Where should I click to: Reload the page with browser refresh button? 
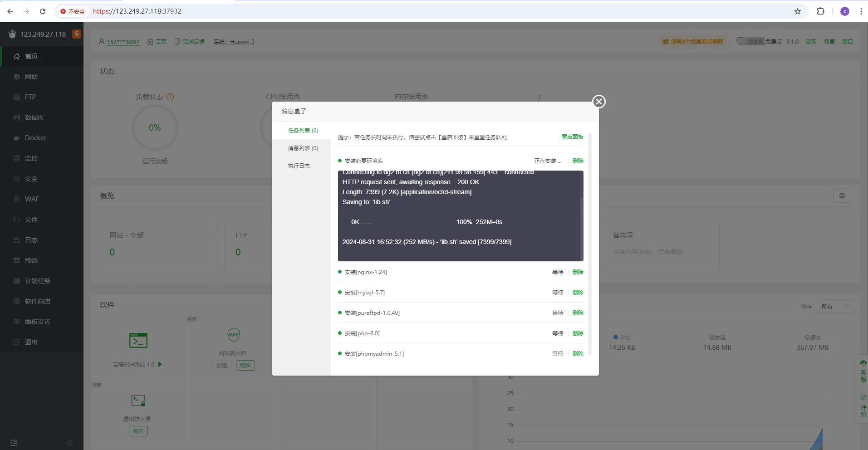(43, 11)
